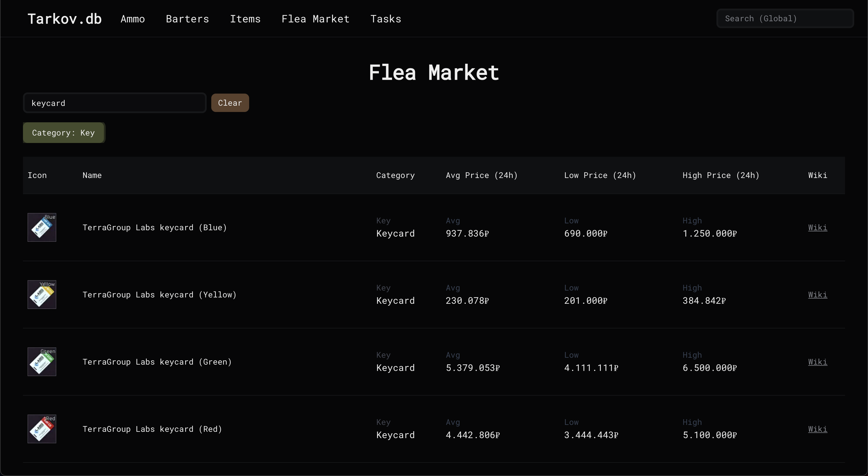This screenshot has height=476, width=868.
Task: Sort by the Name column header
Action: [x=92, y=175]
